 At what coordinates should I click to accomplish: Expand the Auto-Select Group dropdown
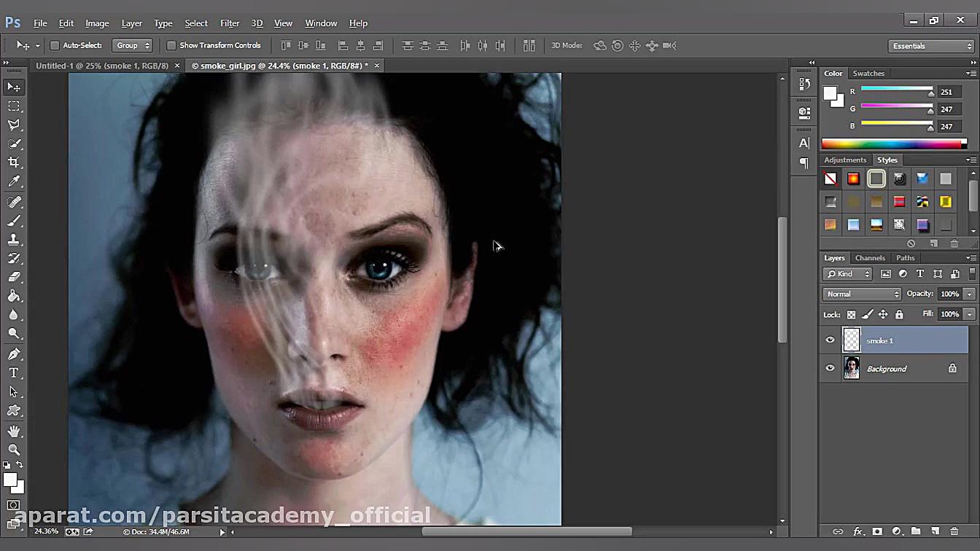132,45
